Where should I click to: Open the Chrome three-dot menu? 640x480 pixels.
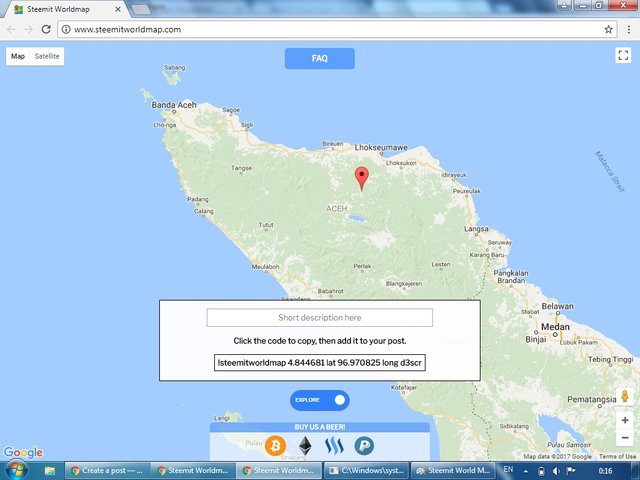[x=629, y=29]
